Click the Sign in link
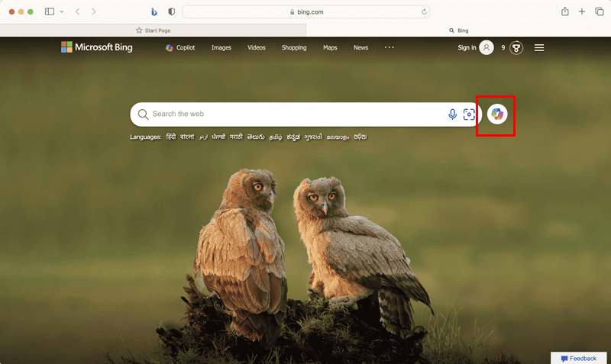The height and width of the screenshot is (364, 611). pos(467,47)
